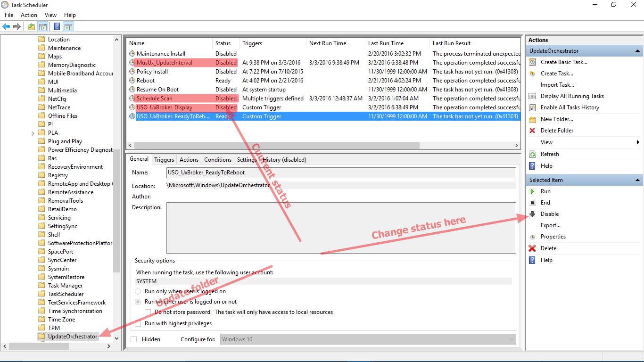Open the View menu in menu bar

pos(51,15)
